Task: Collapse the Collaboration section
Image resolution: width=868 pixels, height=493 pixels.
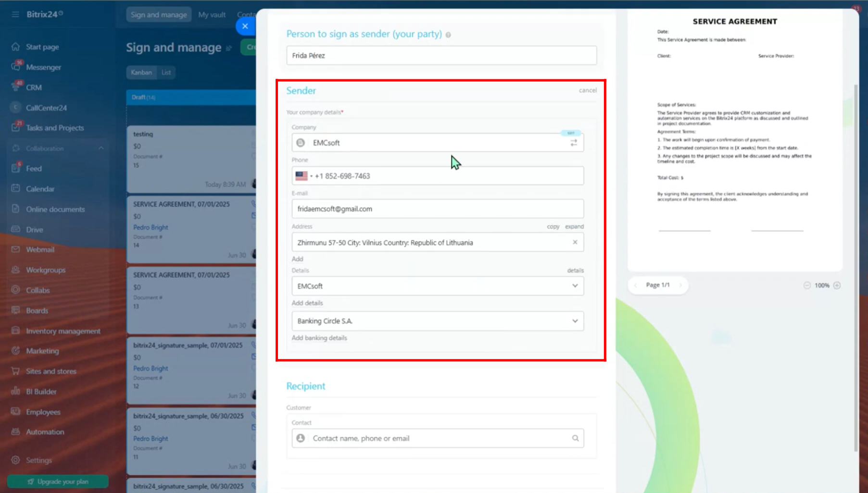Action: [101, 148]
